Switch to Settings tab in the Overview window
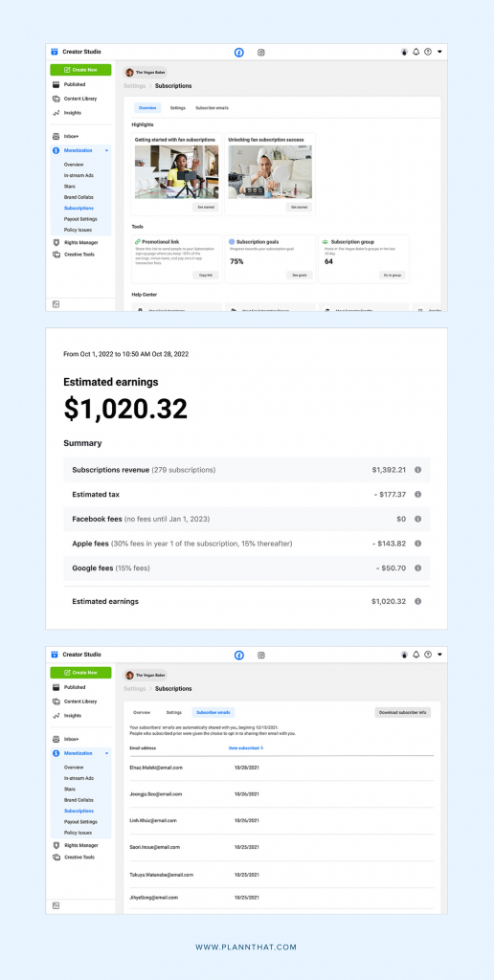Image resolution: width=494 pixels, height=980 pixels. coord(177,108)
